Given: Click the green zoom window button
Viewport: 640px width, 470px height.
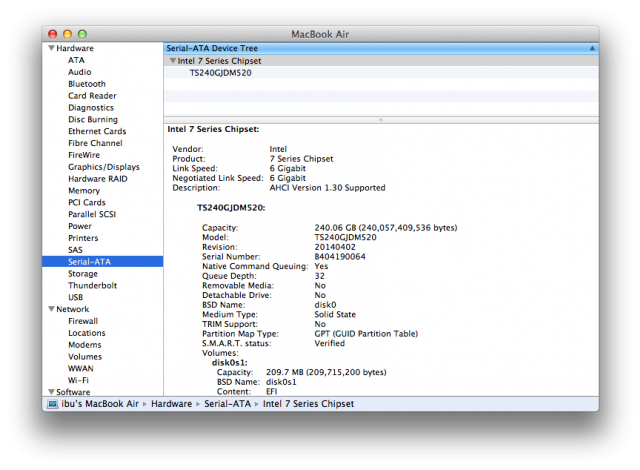Looking at the screenshot, I should point(82,34).
